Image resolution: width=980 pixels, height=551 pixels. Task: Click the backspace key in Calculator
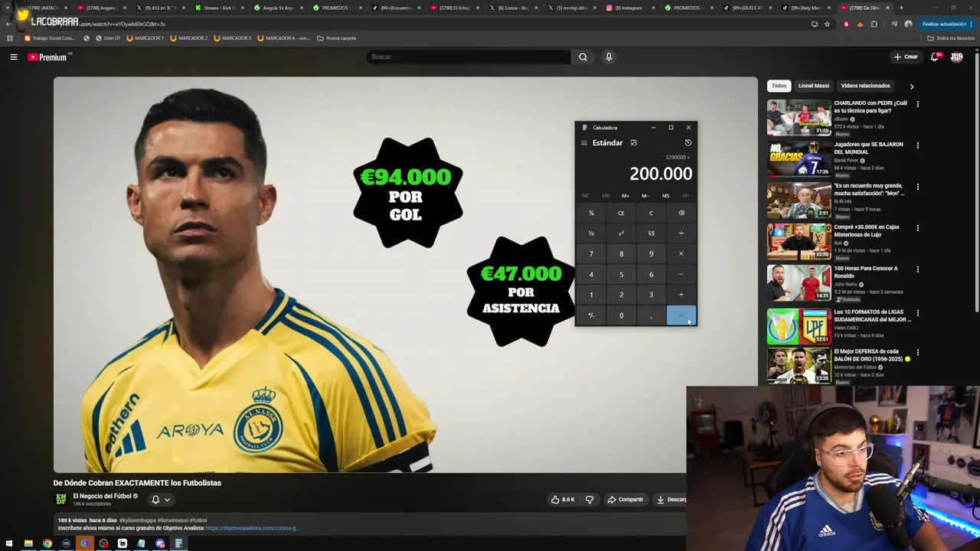681,214
